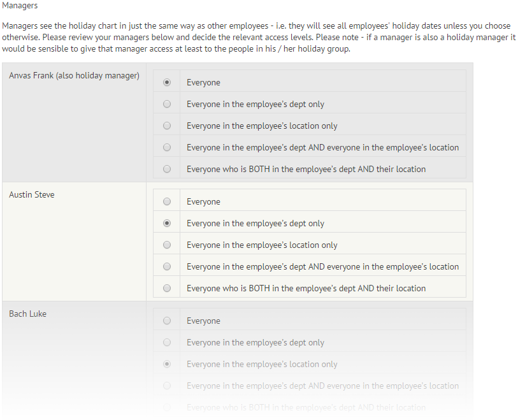Image resolution: width=518 pixels, height=420 pixels.
Task: Click Austin Steve's 'Everyone in the employee's dept only' label
Action: coord(255,224)
